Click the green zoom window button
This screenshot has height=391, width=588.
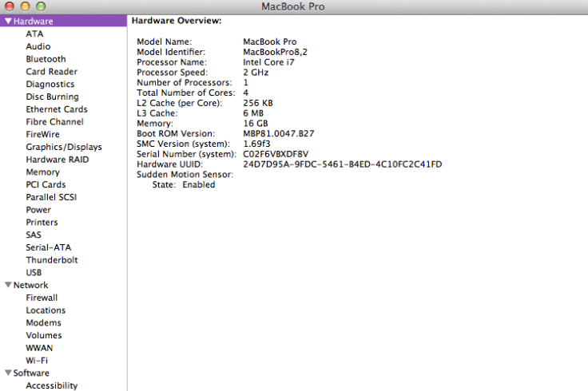40,6
